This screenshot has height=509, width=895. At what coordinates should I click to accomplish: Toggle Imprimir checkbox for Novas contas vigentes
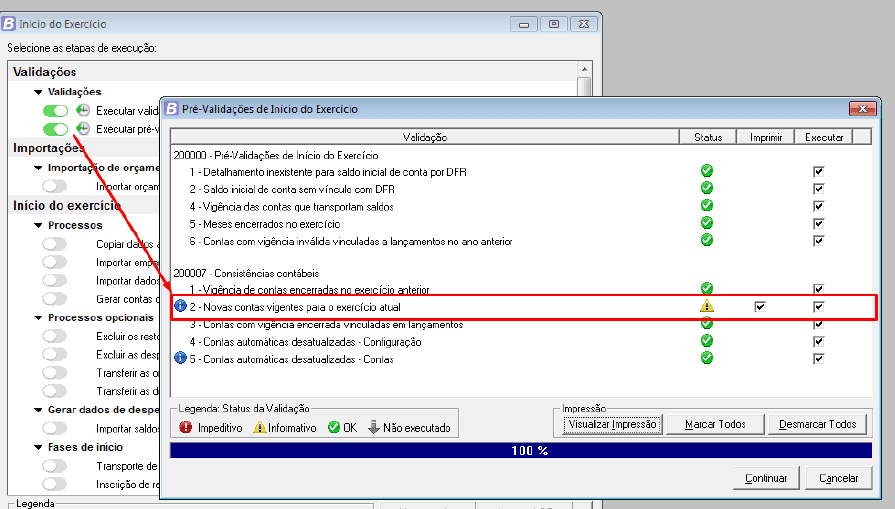[760, 307]
